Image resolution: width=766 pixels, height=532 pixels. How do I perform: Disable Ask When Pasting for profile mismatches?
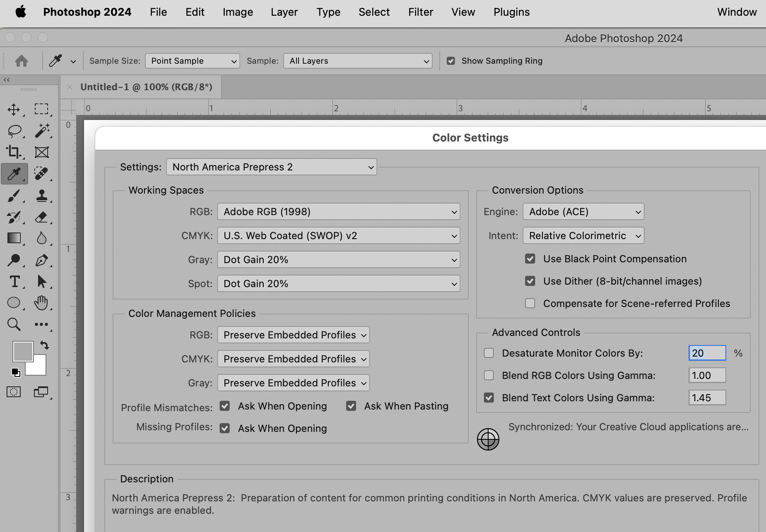(x=352, y=406)
